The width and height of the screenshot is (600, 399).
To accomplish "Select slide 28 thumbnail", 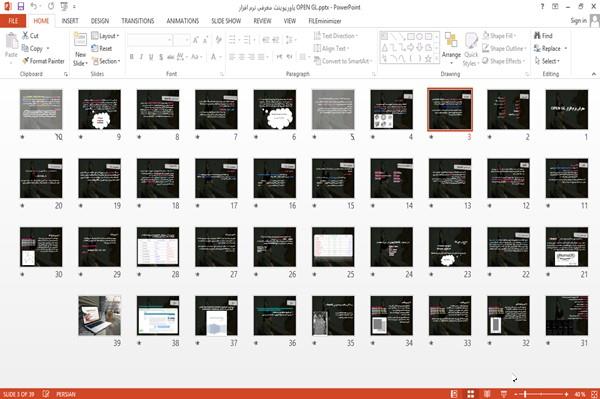I will 158,247.
